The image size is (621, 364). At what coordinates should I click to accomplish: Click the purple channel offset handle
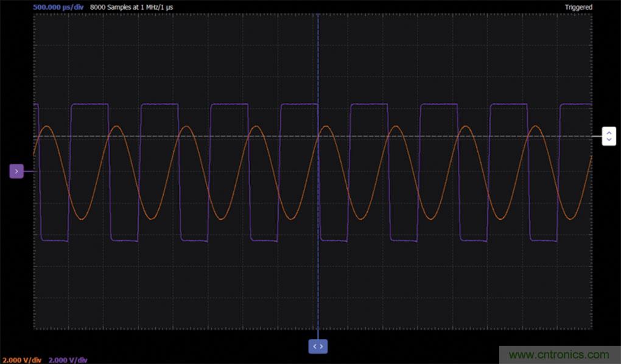click(x=16, y=171)
